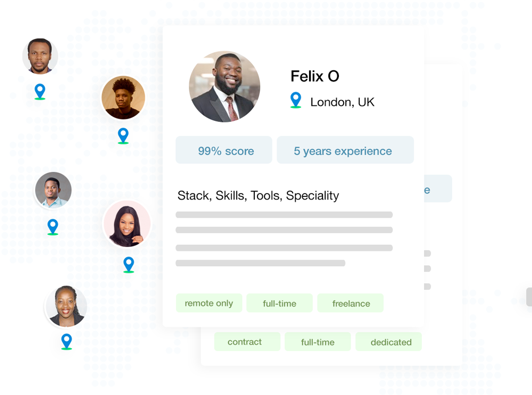This screenshot has height=395, width=532.
Task: Click the "Felix O" name heading
Action: (314, 76)
